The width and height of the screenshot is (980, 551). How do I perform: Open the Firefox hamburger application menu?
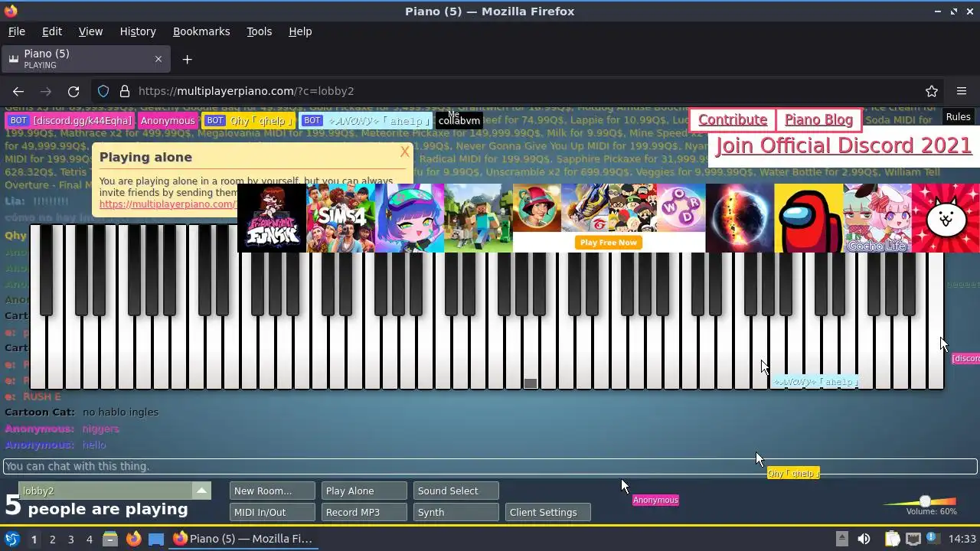(x=962, y=91)
